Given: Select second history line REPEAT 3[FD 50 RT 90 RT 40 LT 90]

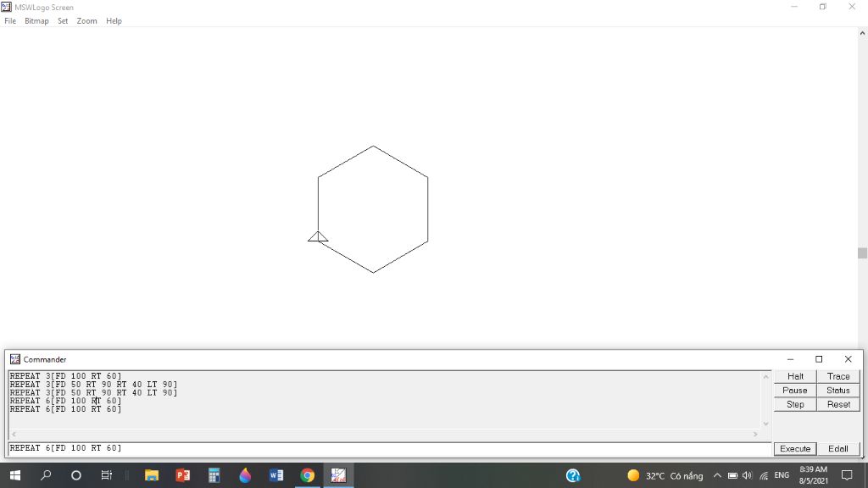Looking at the screenshot, I should point(93,385).
